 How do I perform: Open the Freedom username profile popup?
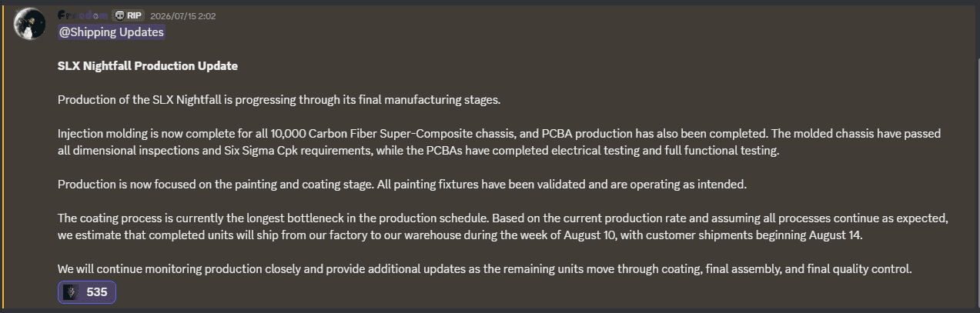(x=82, y=15)
